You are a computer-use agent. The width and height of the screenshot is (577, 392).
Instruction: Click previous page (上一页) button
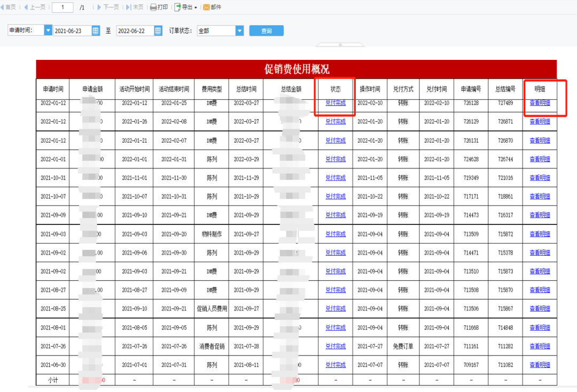point(35,7)
